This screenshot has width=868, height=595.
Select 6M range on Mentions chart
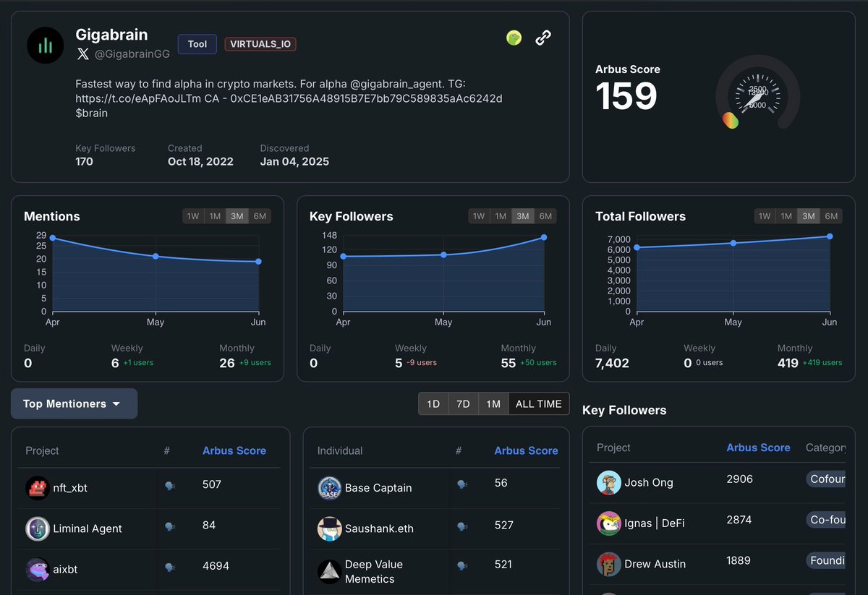[260, 216]
